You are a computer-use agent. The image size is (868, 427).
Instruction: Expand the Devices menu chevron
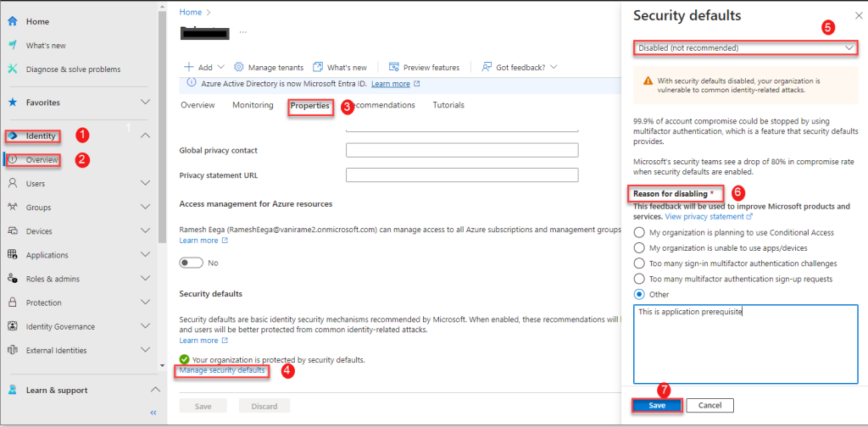click(146, 231)
